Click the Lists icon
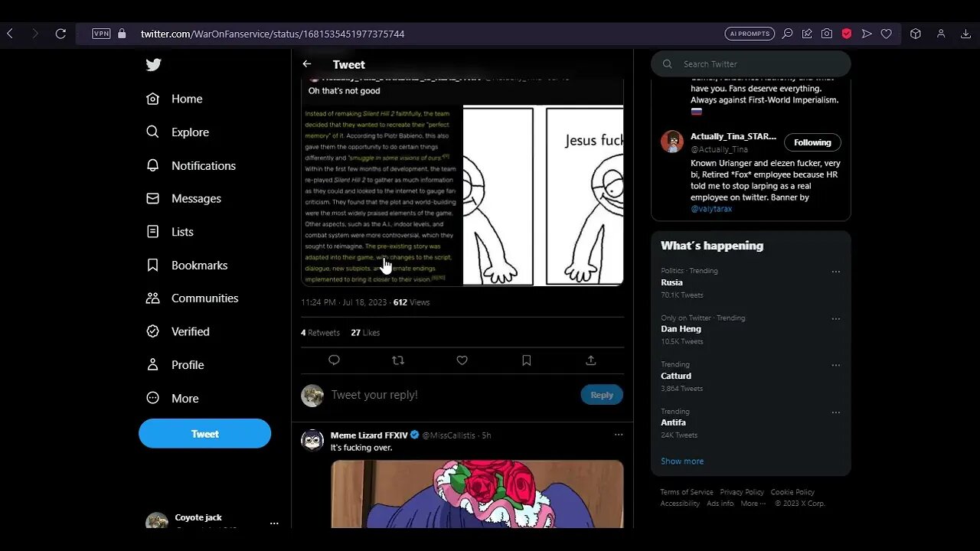Screen dimensions: 980x551 (x=153, y=231)
